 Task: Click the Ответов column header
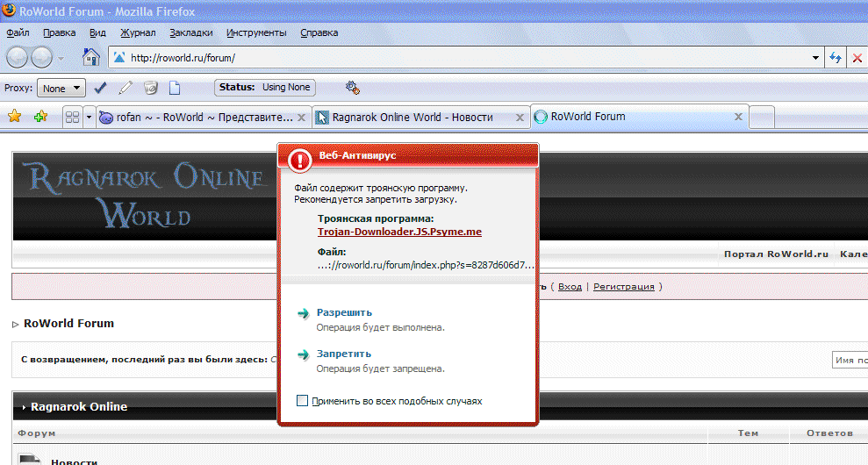pyautogui.click(x=829, y=433)
